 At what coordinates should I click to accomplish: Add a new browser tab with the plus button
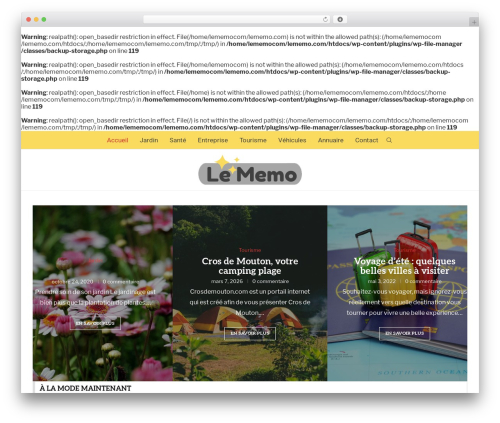[x=474, y=22]
